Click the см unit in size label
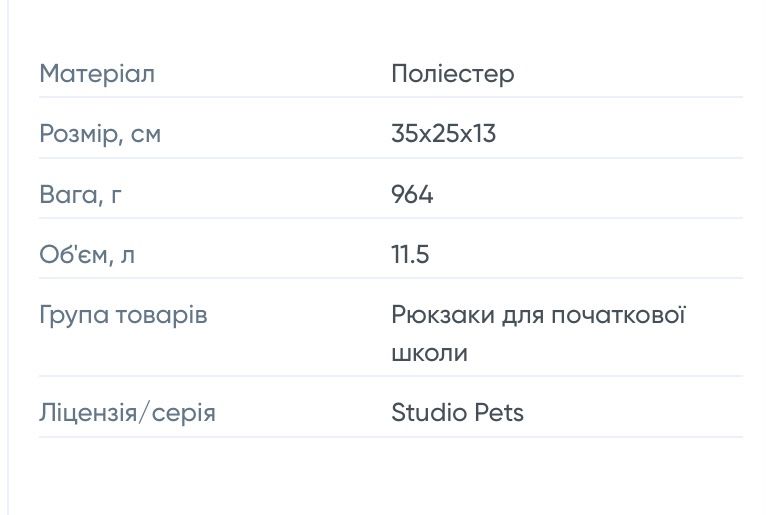 (x=146, y=134)
